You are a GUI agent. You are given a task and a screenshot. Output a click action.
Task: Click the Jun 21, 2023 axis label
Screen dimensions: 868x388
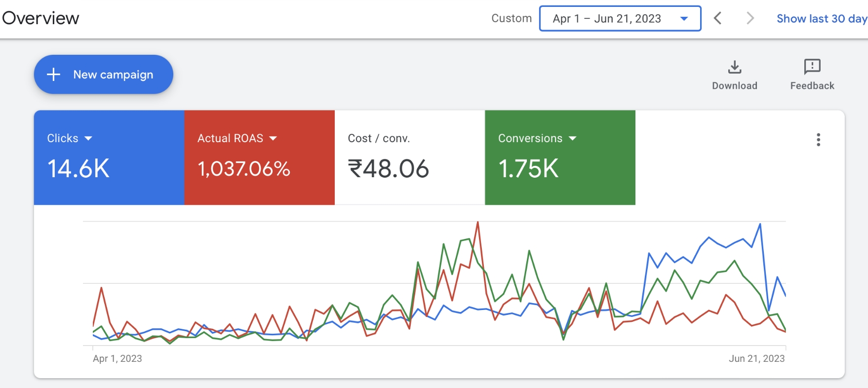point(757,358)
